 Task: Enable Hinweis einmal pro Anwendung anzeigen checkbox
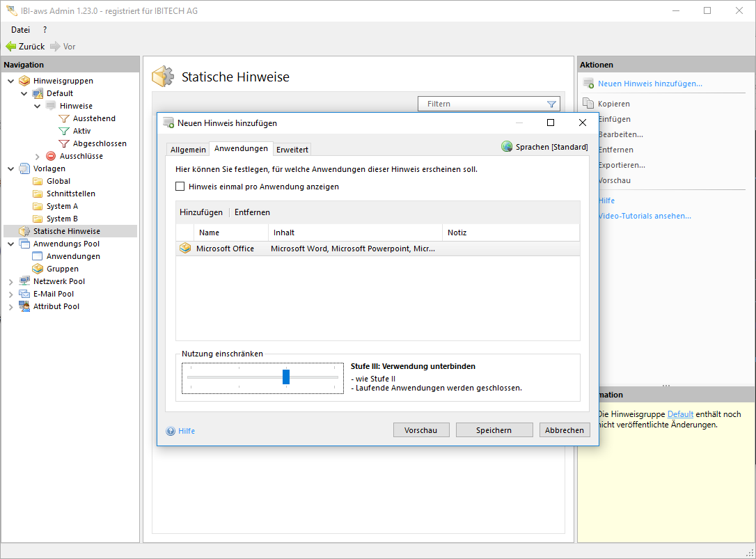point(180,187)
